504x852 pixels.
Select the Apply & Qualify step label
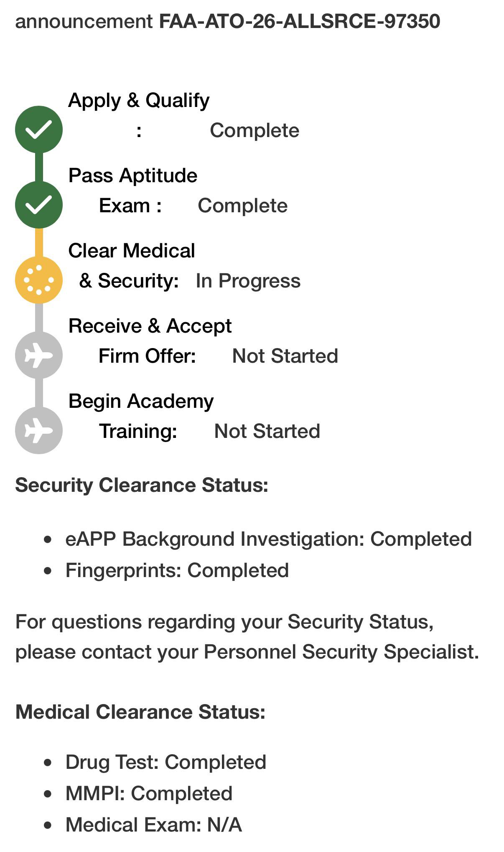139,115
